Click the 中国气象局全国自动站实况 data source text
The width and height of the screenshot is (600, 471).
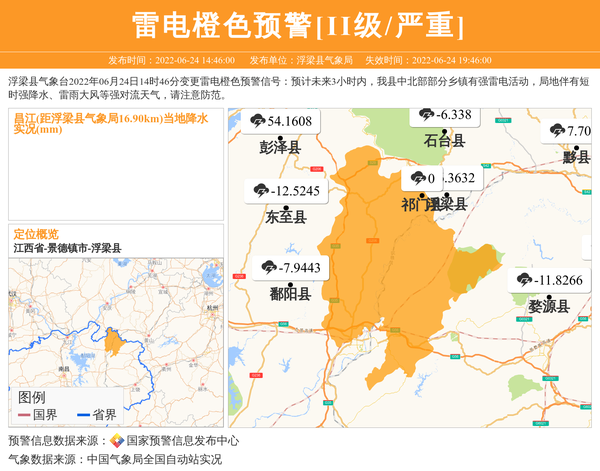click(x=154, y=460)
